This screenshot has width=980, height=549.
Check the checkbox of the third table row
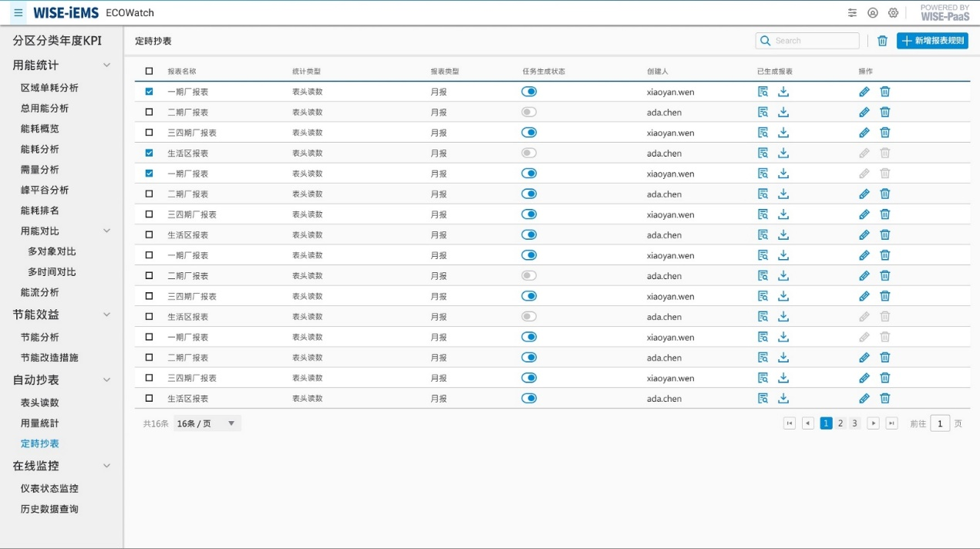click(x=150, y=132)
